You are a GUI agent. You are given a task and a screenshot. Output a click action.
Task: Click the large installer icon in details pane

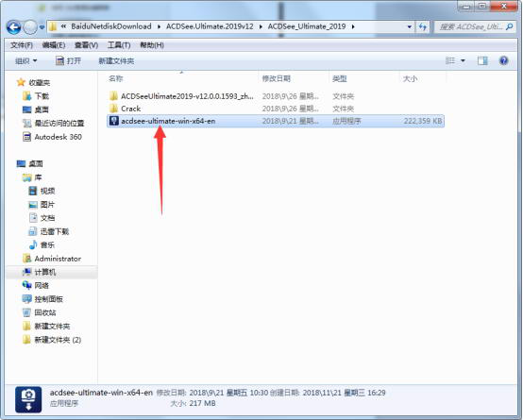pos(28,399)
